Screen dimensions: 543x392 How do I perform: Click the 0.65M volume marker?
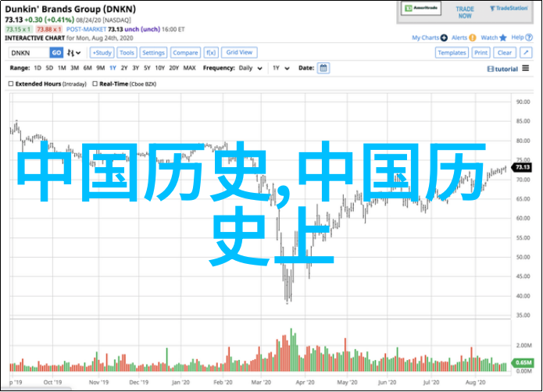[522, 362]
